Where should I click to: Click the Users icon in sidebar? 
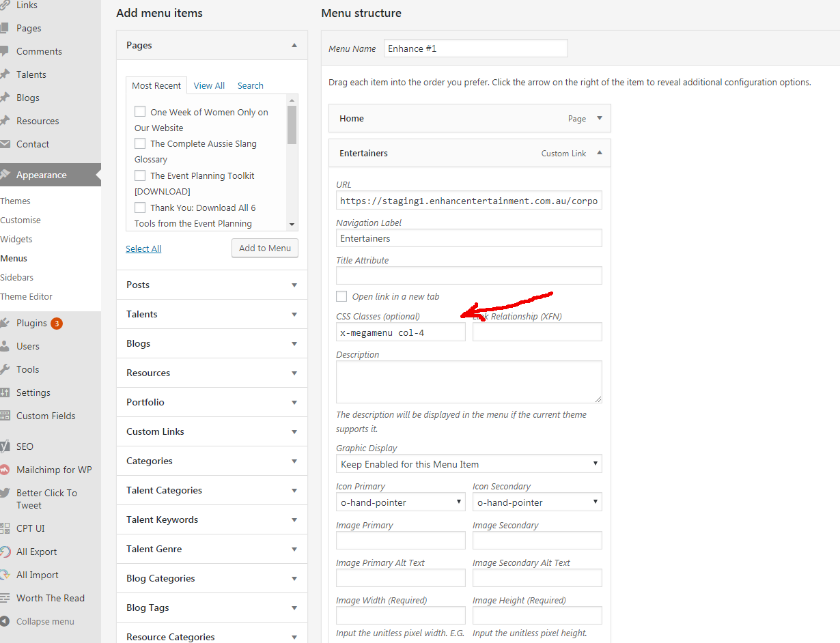click(x=5, y=346)
